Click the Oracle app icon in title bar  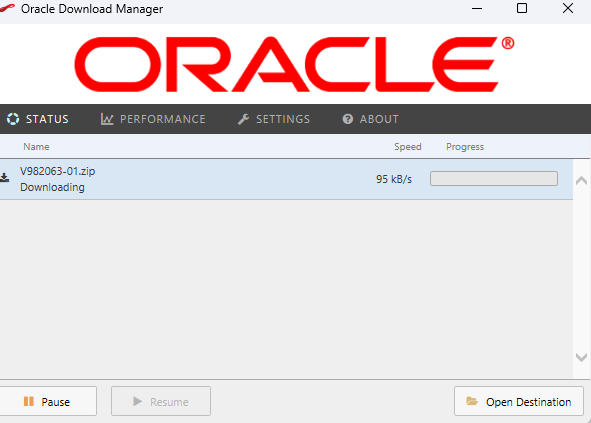point(7,8)
